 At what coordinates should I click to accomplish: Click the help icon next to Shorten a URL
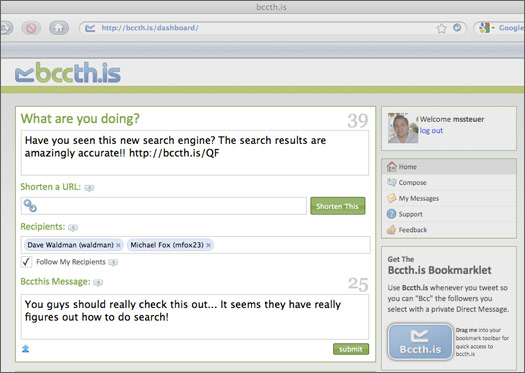(89, 188)
